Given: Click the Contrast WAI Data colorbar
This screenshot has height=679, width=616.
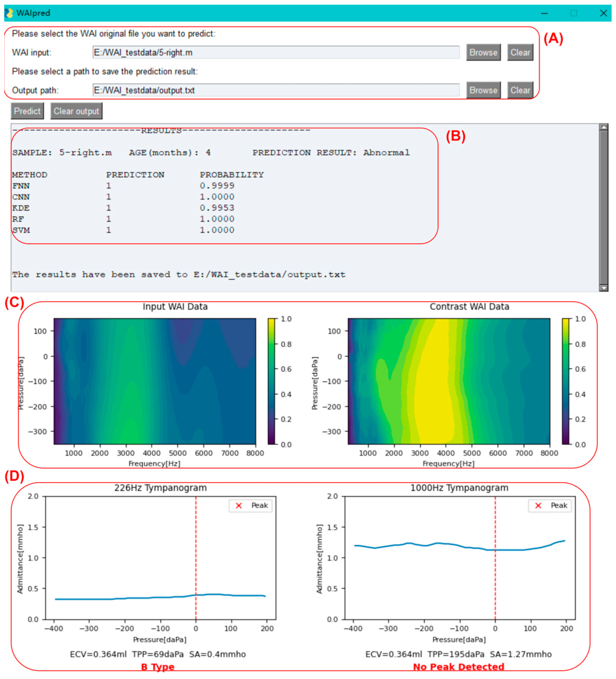Looking at the screenshot, I should pos(565,381).
